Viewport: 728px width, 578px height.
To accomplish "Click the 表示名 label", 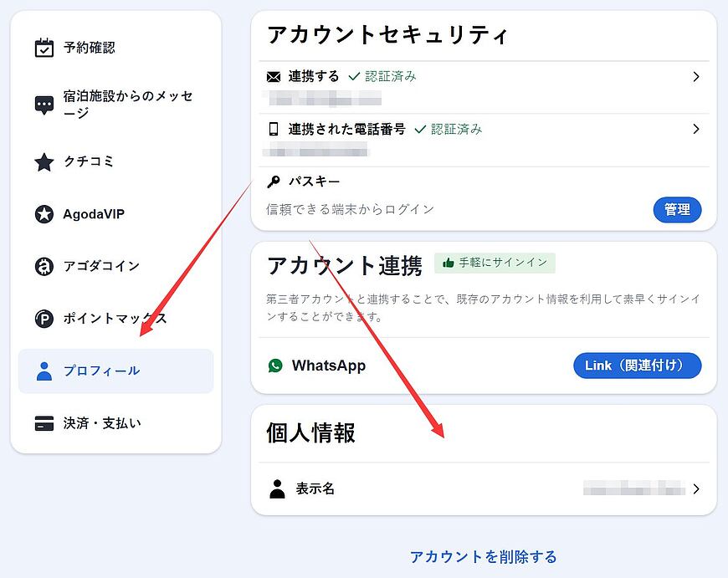I will (x=315, y=488).
